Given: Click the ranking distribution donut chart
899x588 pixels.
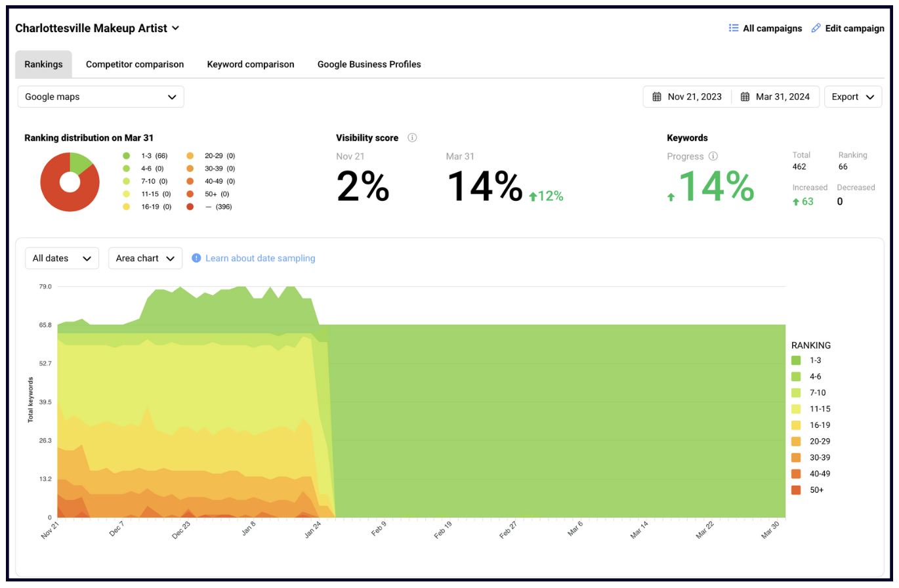Looking at the screenshot, I should [70, 182].
